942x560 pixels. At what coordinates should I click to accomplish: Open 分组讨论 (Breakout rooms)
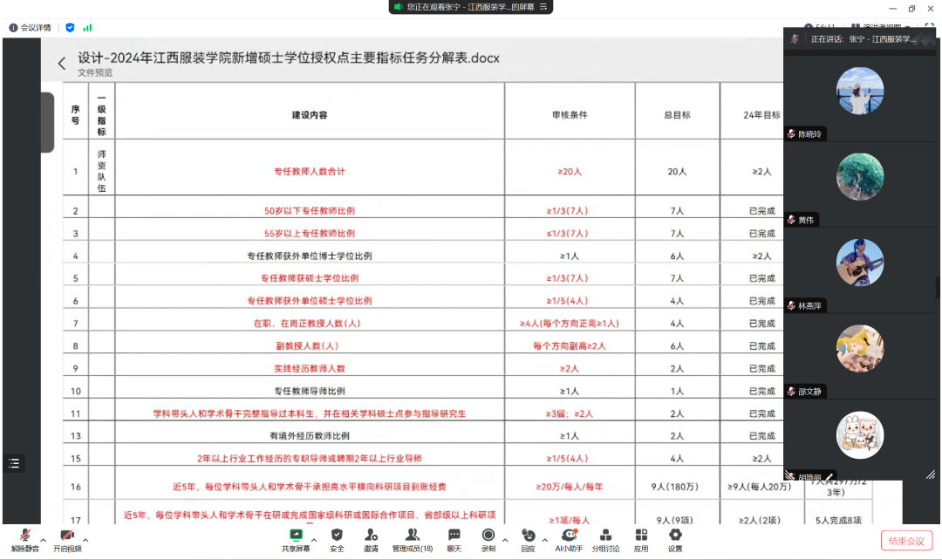605,539
